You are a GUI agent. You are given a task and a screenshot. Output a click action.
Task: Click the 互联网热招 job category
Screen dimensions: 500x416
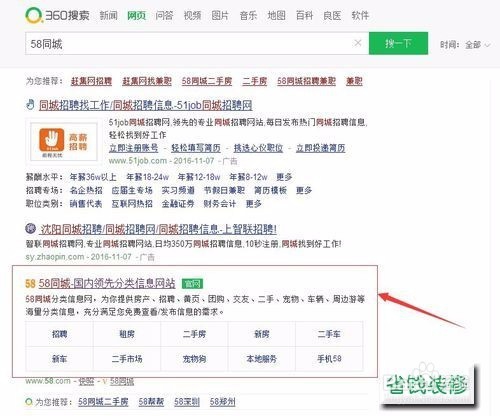(132, 204)
